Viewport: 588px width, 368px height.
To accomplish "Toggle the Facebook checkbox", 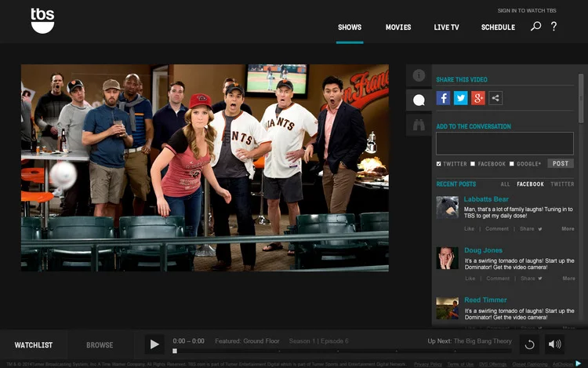I will pyautogui.click(x=473, y=164).
